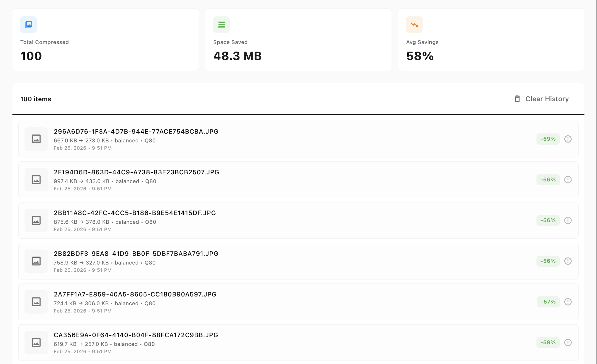
Task: Click the 100 items label
Action: pyautogui.click(x=36, y=99)
